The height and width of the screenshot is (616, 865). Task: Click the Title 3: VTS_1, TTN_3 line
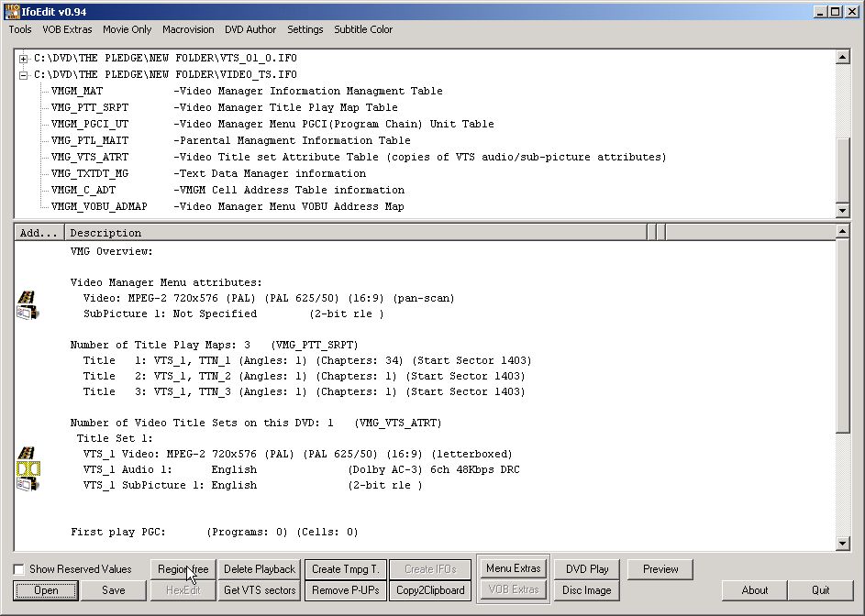[304, 391]
